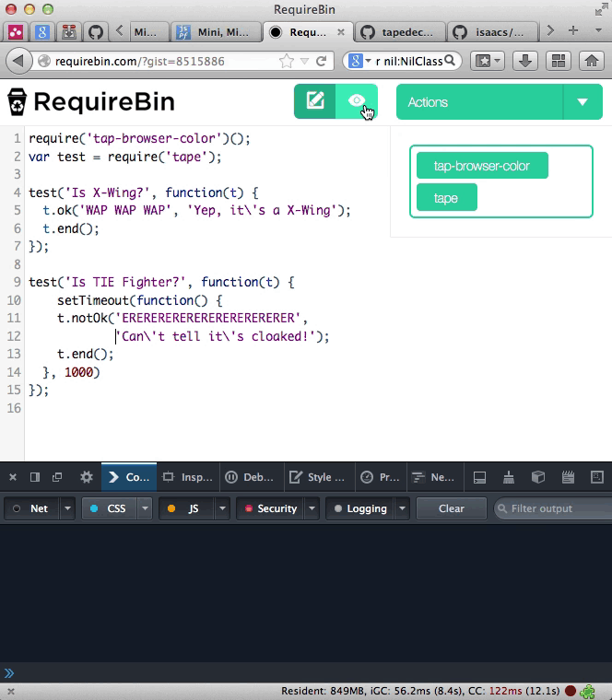The width and height of the screenshot is (612, 700).
Task: Toggle the Net console filter
Action: 32,508
